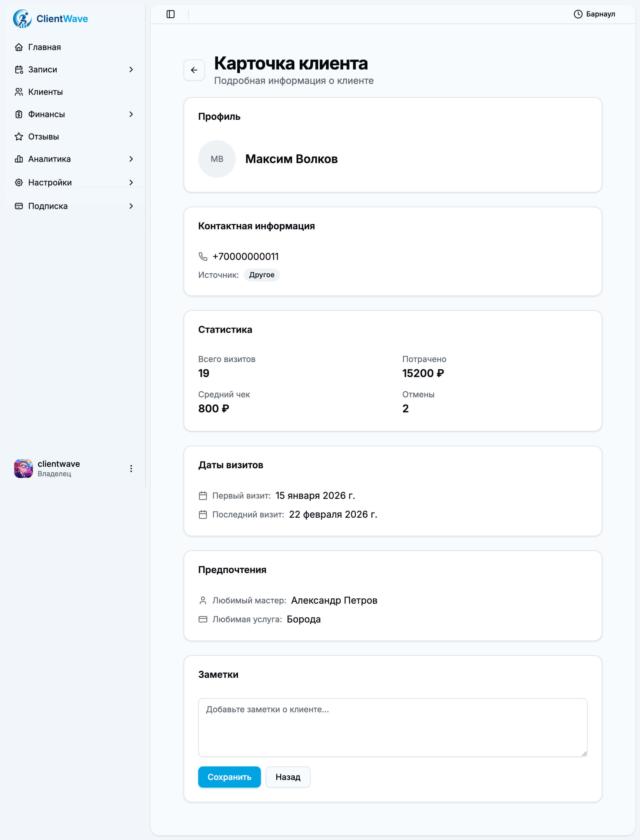
Task: Expand the Записи menu chevron
Action: click(x=131, y=69)
